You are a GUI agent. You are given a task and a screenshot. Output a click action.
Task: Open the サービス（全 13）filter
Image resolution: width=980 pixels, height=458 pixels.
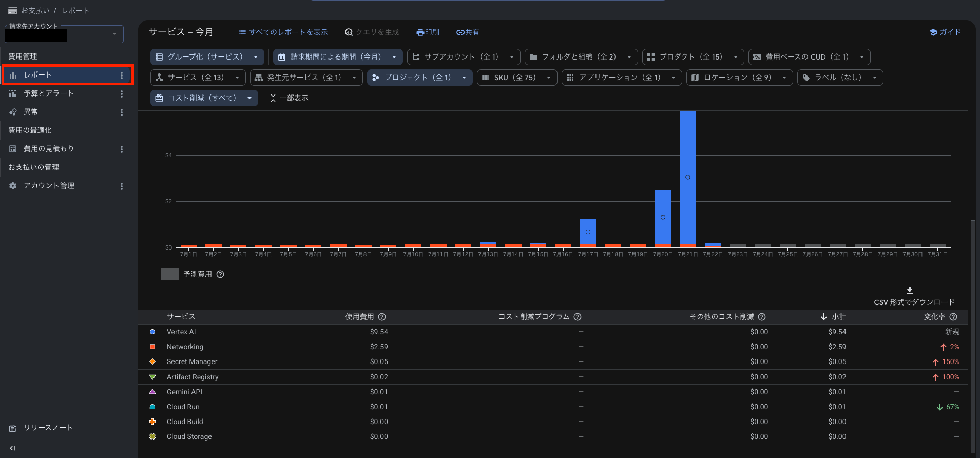tap(198, 78)
